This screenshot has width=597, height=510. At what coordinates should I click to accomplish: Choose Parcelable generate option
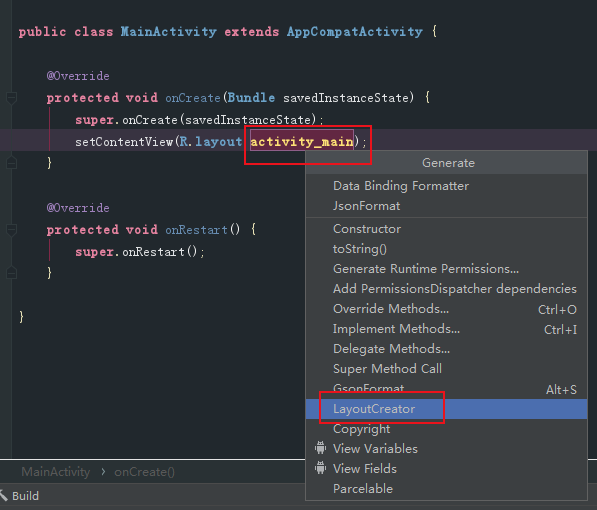pos(446,489)
